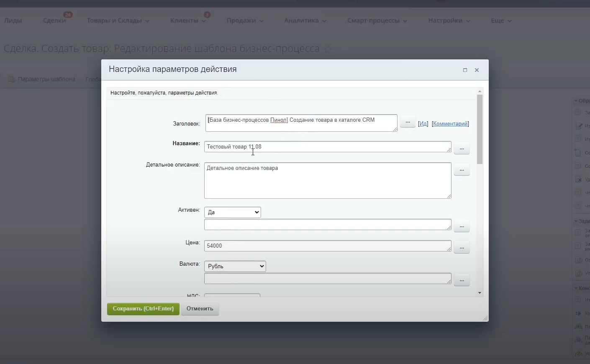Click the "..." button next to Название
Screen dimensions: 590x364
(x=462, y=148)
